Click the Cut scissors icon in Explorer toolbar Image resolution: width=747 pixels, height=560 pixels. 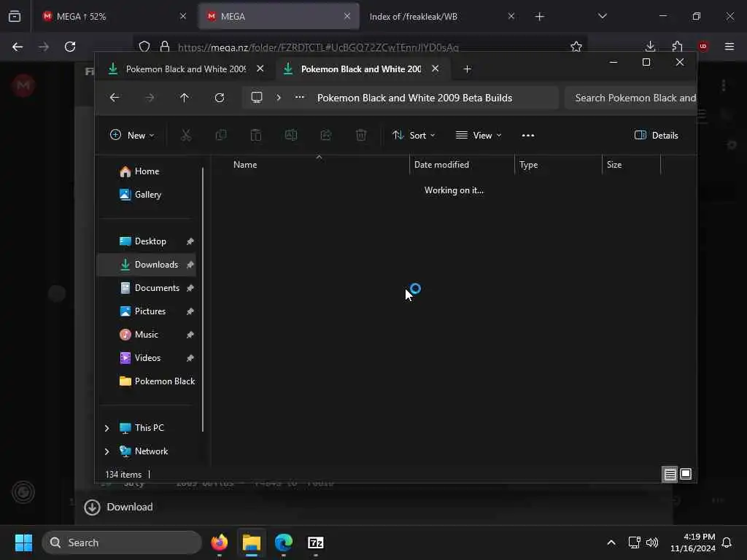point(186,135)
